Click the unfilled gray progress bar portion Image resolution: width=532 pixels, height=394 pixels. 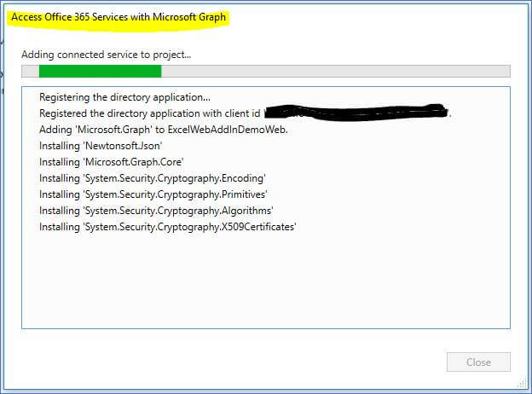tap(332, 71)
